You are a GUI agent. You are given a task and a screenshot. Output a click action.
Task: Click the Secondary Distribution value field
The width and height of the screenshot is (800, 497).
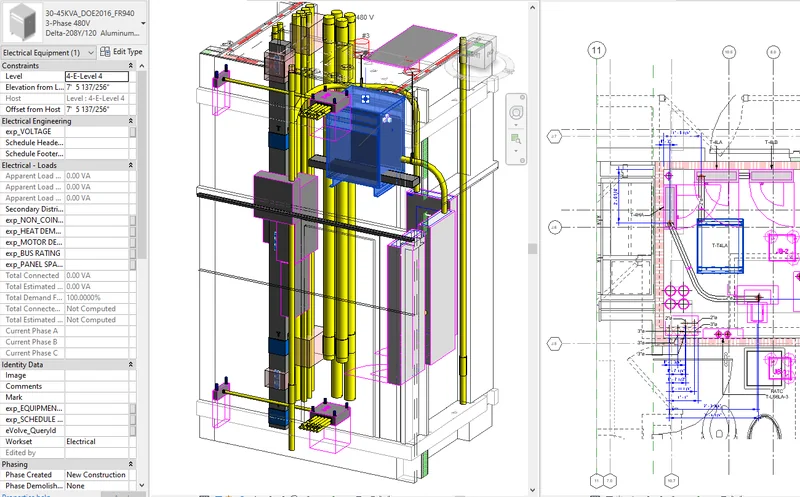(97, 209)
